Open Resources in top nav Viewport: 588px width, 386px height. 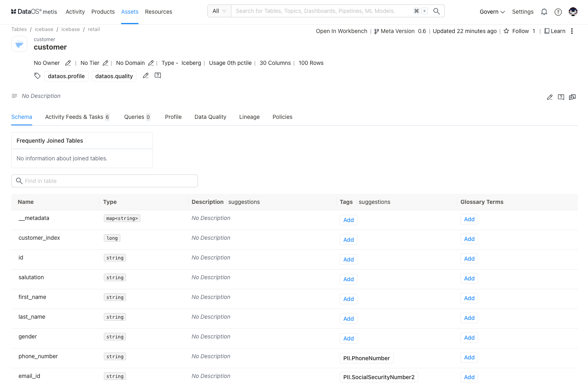[x=159, y=12]
